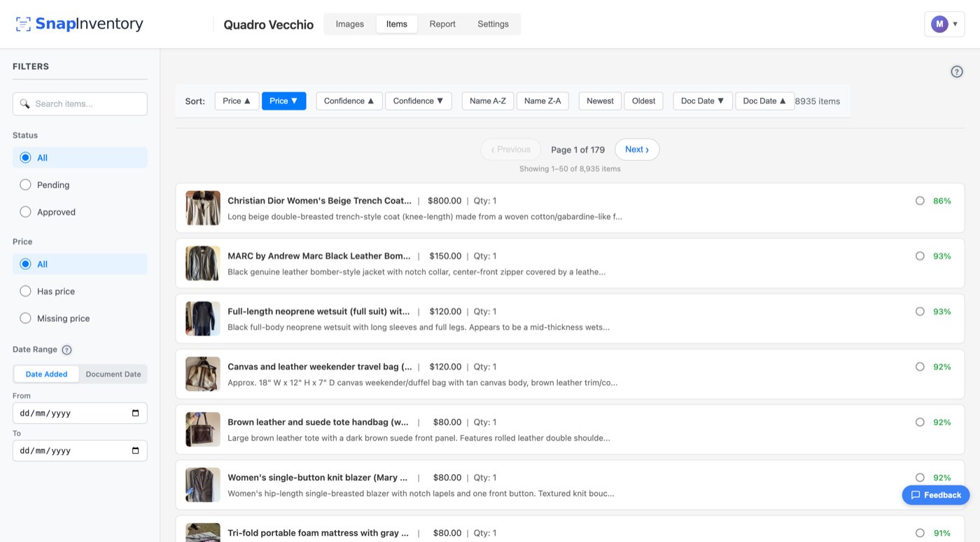
Task: Click the Canvas and leather weekender title
Action: point(320,366)
